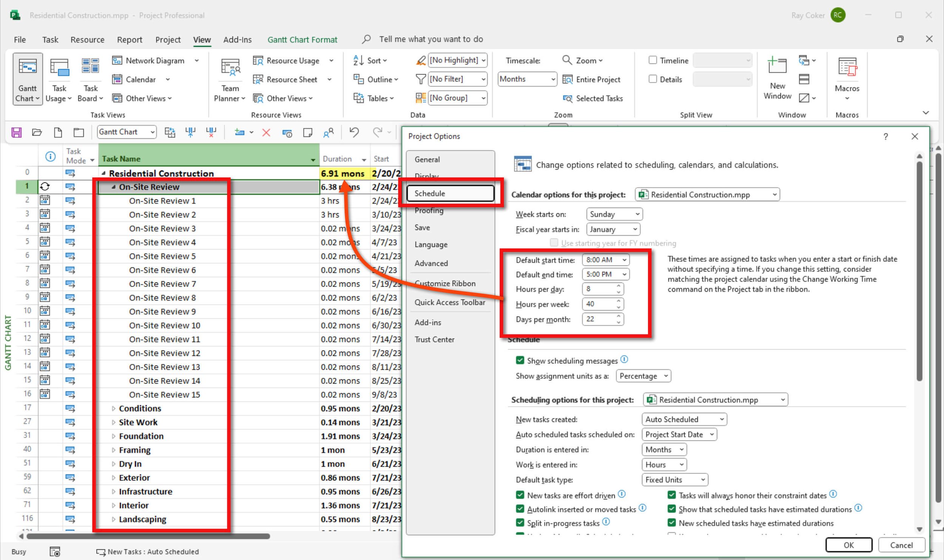Viewport: 944px width, 560px height.
Task: Open the File menu
Action: pyautogui.click(x=20, y=40)
